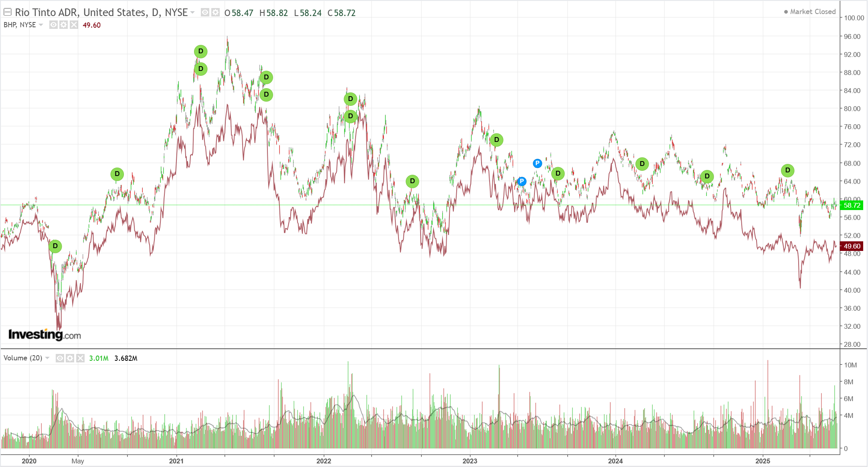
Task: Open the Volume (20) dropdown arrow
Action: click(47, 358)
